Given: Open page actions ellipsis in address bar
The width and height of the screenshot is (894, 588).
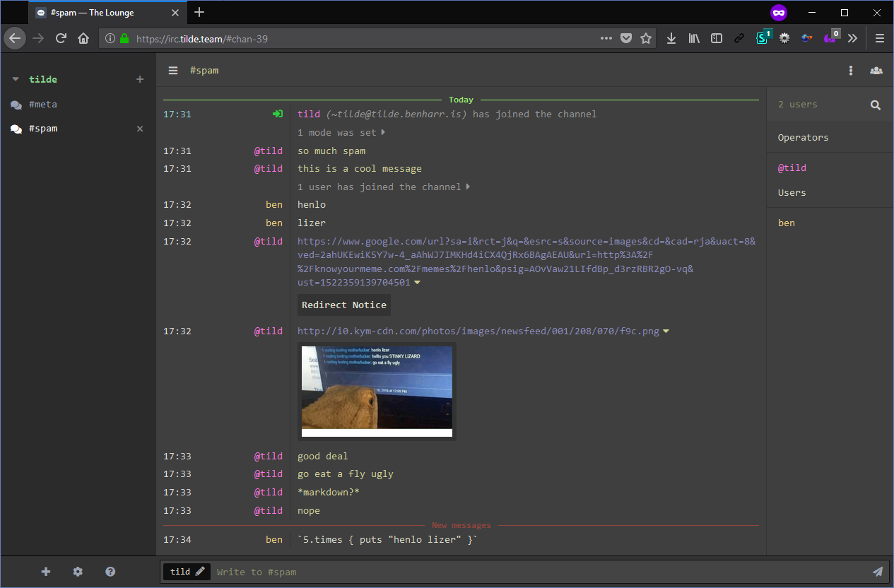Looking at the screenshot, I should click(606, 39).
